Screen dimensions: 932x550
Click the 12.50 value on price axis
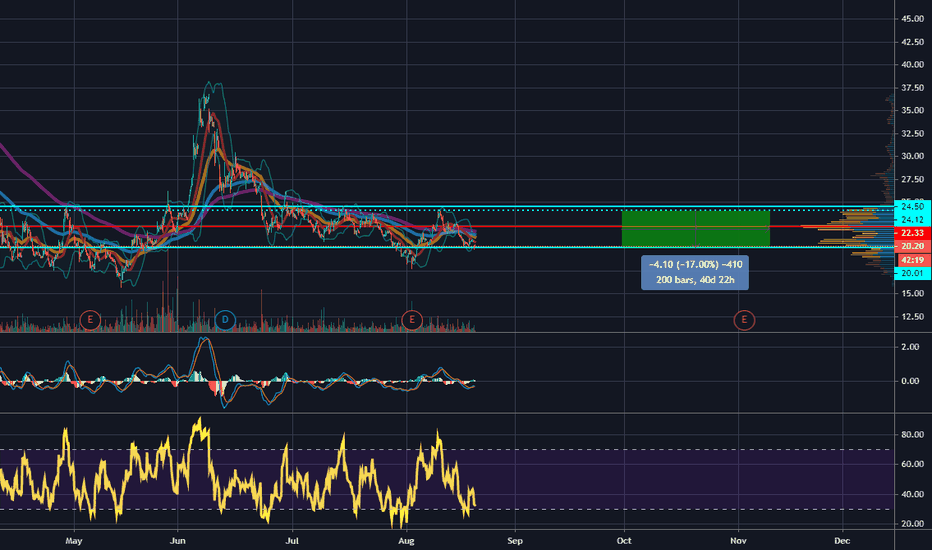coord(912,316)
